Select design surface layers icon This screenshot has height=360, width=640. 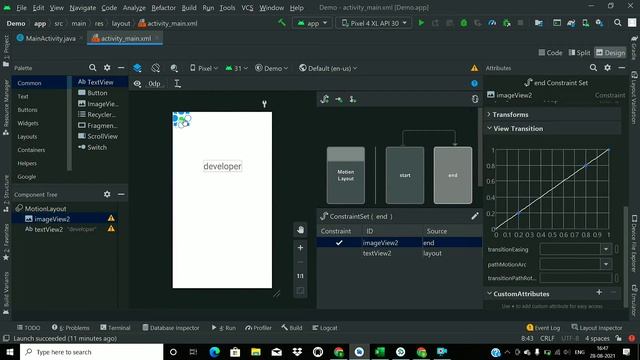pyautogui.click(x=138, y=68)
